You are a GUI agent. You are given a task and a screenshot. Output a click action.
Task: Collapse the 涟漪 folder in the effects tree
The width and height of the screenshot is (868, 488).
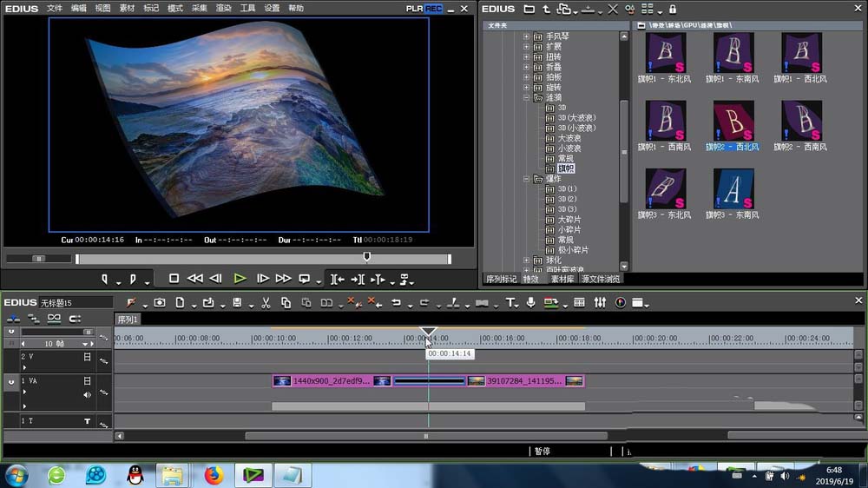(x=526, y=98)
